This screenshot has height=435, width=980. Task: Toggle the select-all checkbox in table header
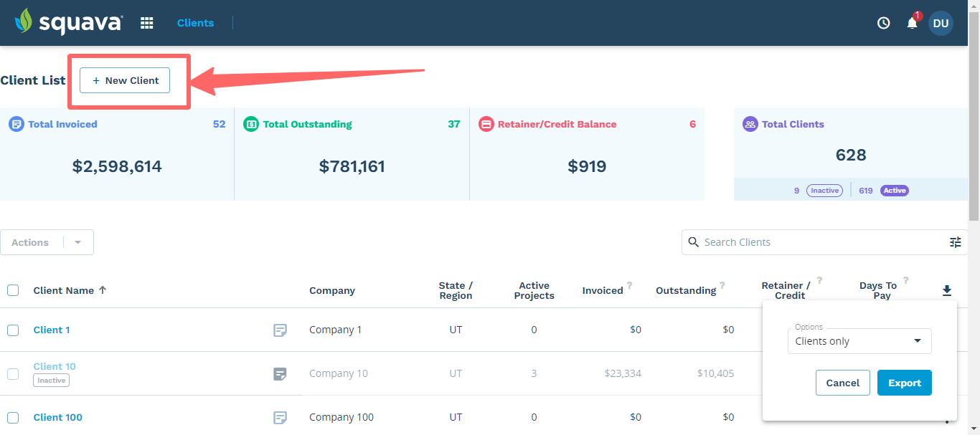click(12, 290)
